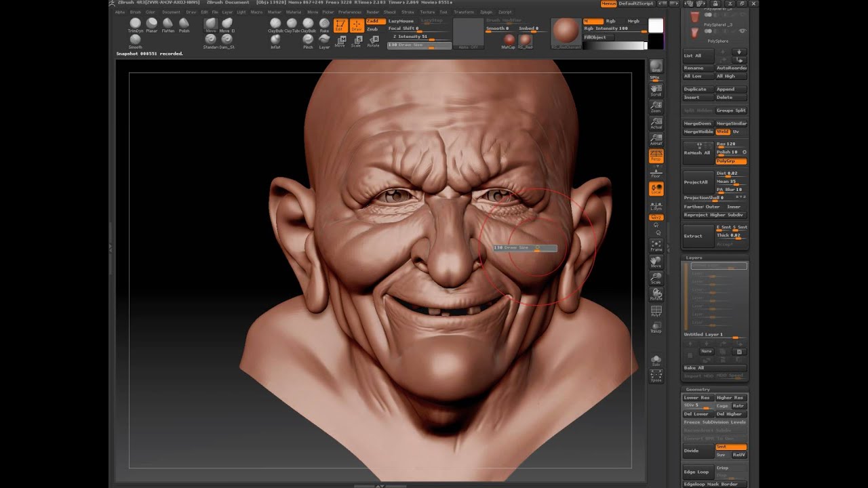Viewport: 868px width, 488px height.
Task: Select the Rake brush
Action: point(324,25)
